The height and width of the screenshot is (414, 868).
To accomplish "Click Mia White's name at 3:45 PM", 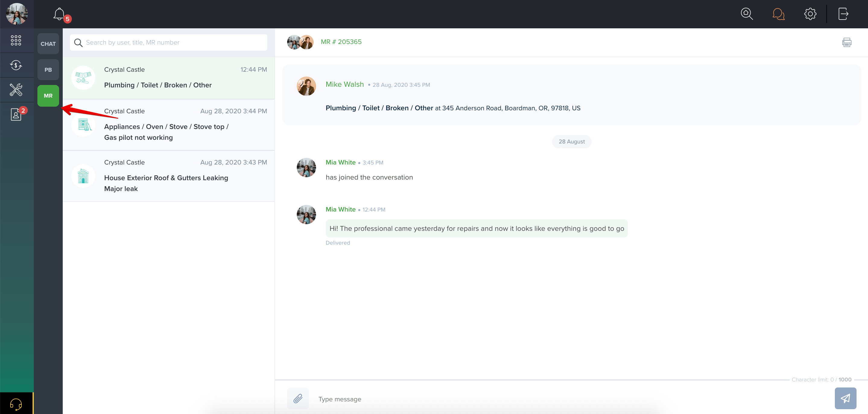I will [341, 162].
